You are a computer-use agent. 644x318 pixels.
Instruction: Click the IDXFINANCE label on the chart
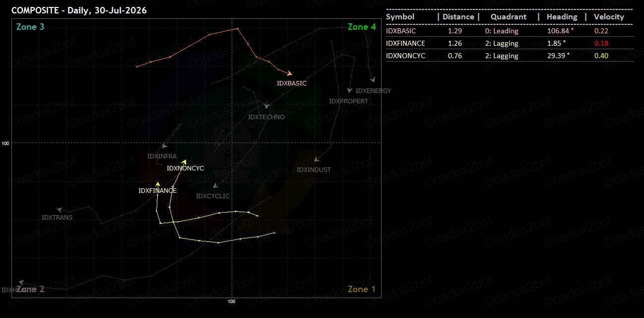coord(157,190)
